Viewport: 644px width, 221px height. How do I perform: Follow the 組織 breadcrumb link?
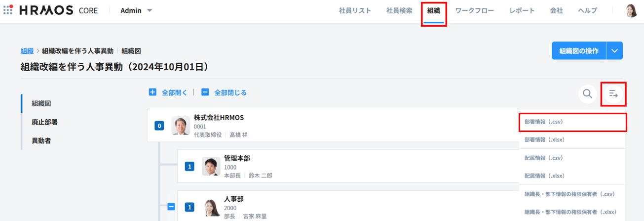point(27,51)
